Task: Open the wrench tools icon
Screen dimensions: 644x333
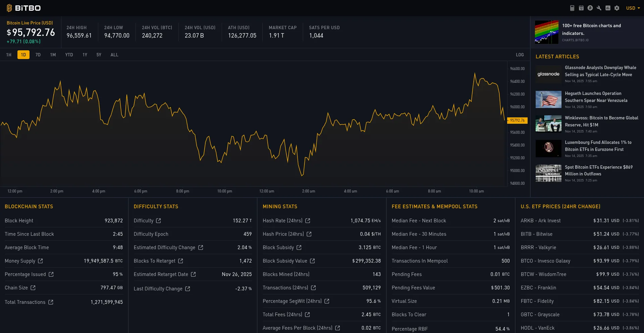Action: [x=599, y=8]
